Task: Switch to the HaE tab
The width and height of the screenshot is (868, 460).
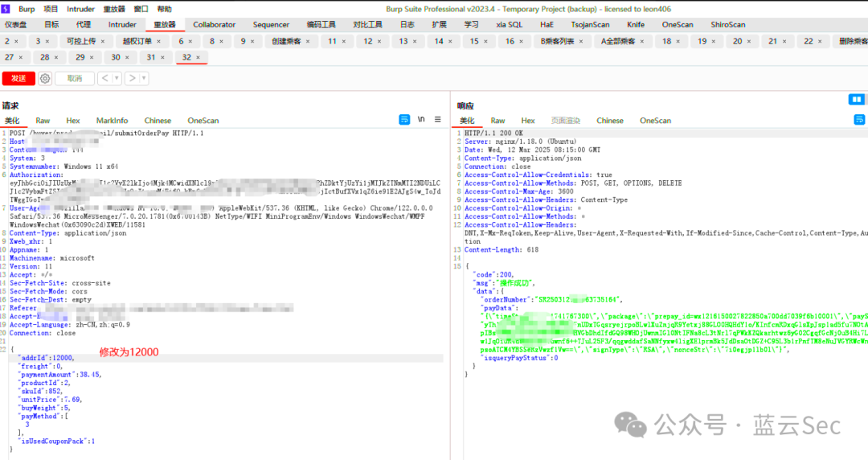Action: coord(547,24)
